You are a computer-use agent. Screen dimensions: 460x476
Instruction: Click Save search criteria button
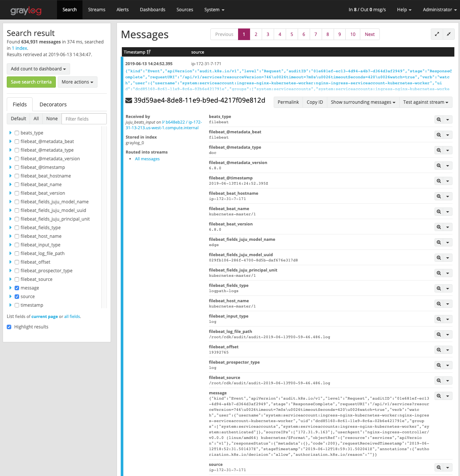(x=31, y=82)
